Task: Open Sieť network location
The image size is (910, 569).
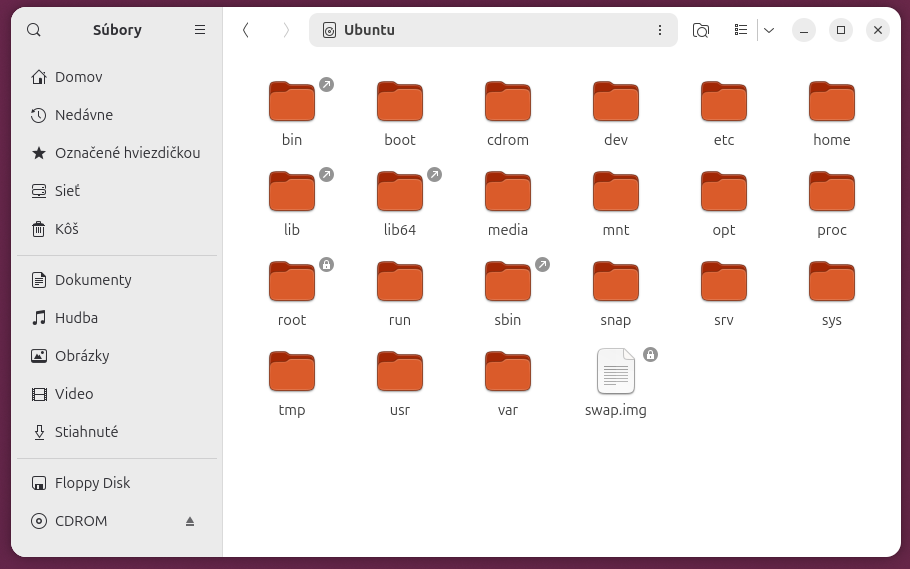Action: (117, 191)
